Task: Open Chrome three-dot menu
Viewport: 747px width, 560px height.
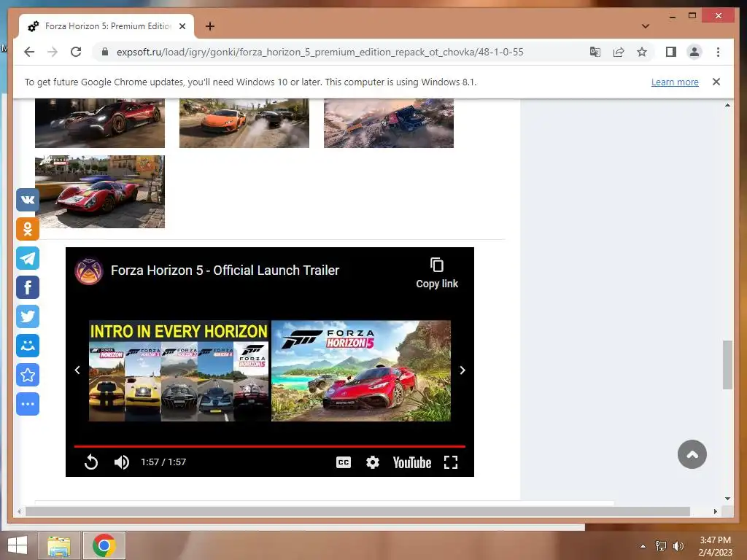Action: click(x=718, y=52)
